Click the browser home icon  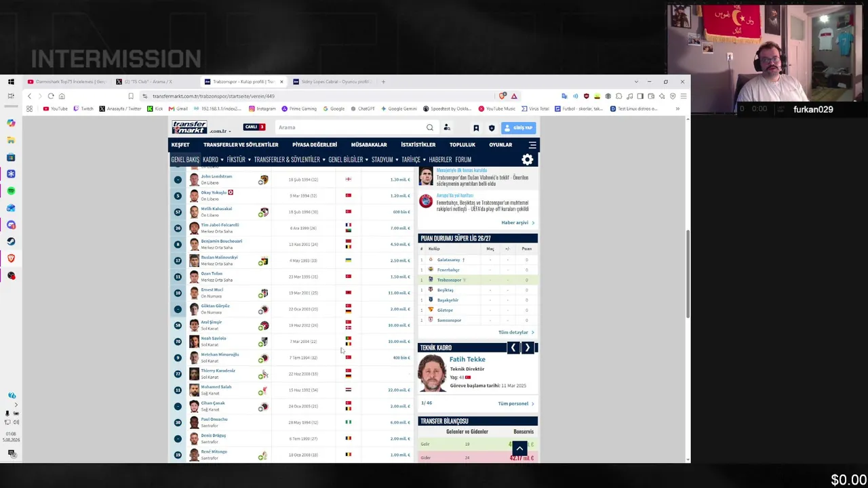[62, 96]
